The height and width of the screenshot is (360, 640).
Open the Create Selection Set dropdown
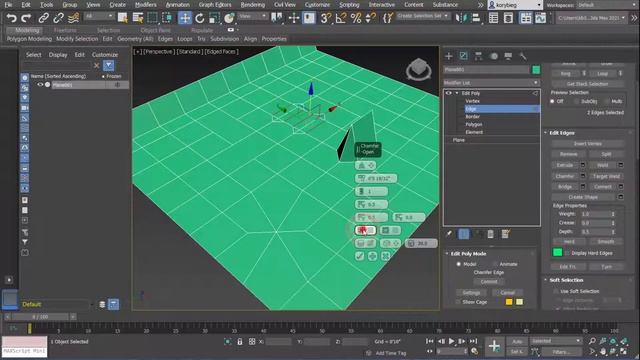pos(423,16)
